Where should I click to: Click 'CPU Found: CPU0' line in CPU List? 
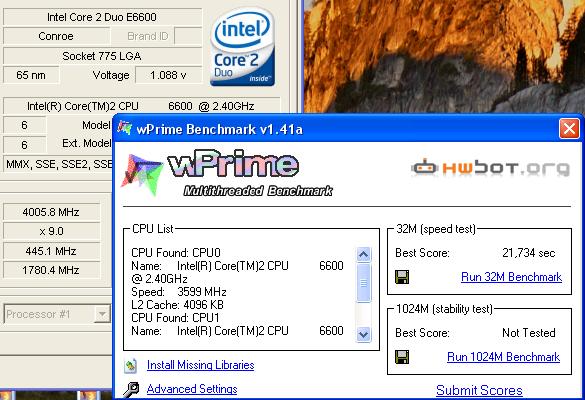(x=176, y=253)
